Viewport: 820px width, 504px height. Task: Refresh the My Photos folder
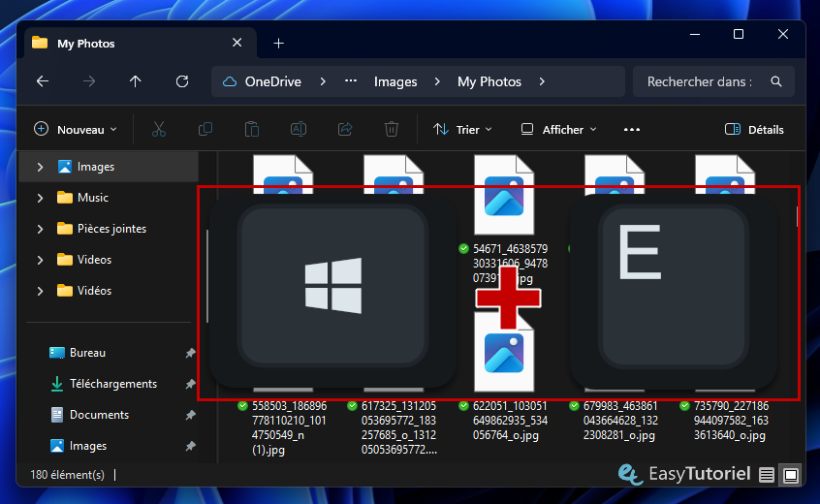[182, 81]
